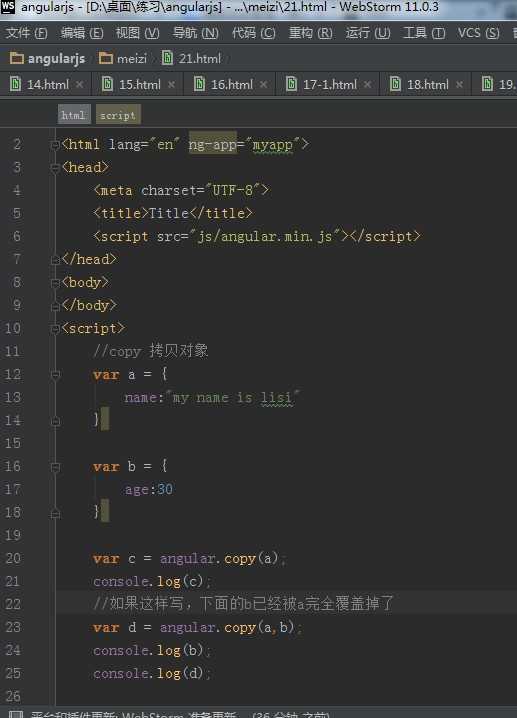517x718 pixels.
Task: Collapse the head tag fold on line 3
Action: 55,169
